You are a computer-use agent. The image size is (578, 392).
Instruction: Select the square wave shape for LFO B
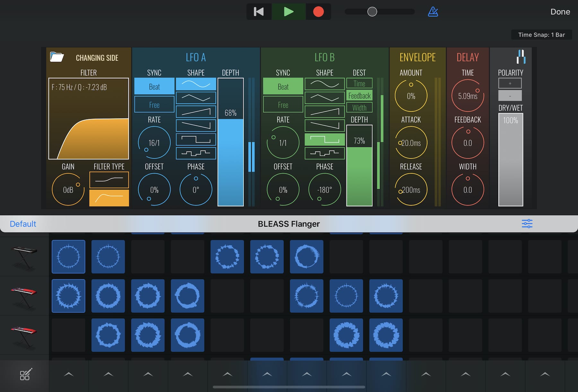pos(324,139)
